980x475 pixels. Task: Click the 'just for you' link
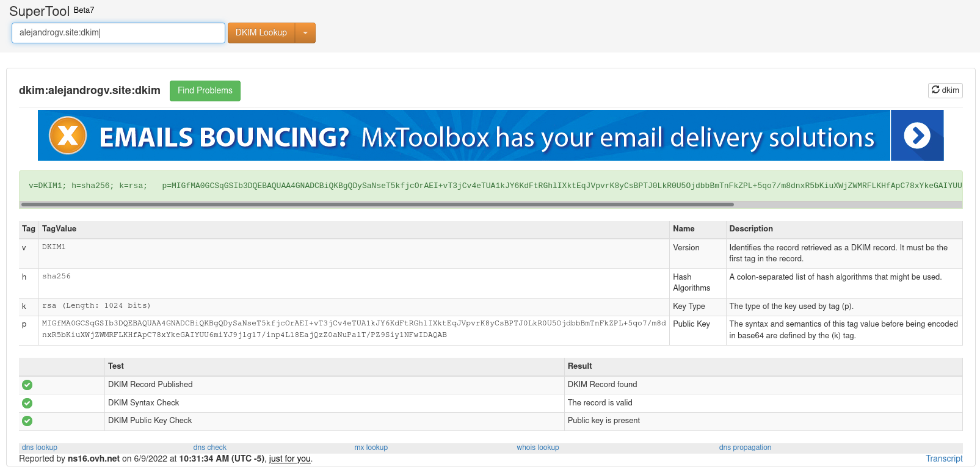290,459
